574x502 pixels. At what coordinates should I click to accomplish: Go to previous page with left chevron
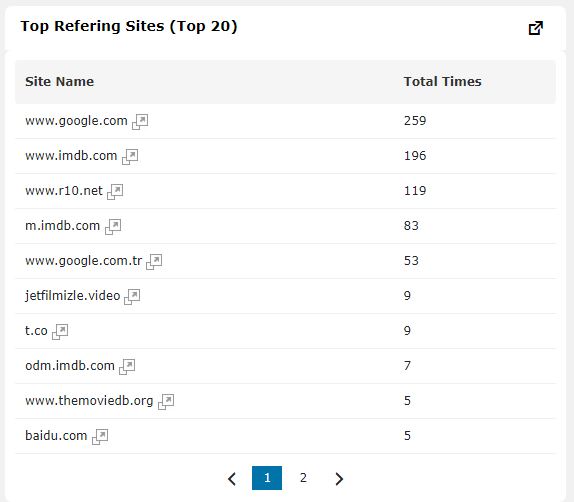(232, 479)
